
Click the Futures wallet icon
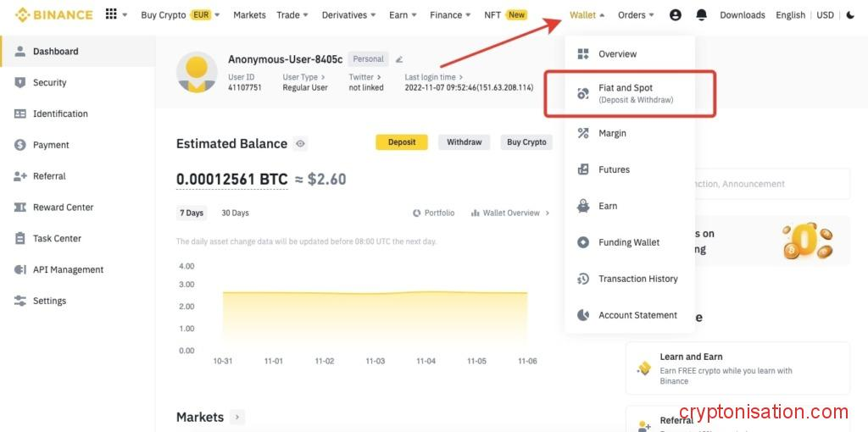(583, 169)
